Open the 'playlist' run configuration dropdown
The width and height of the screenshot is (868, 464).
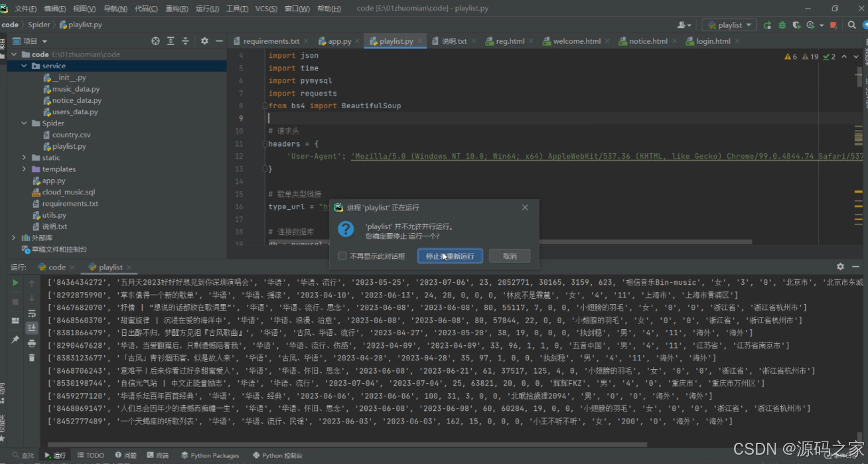click(x=729, y=25)
